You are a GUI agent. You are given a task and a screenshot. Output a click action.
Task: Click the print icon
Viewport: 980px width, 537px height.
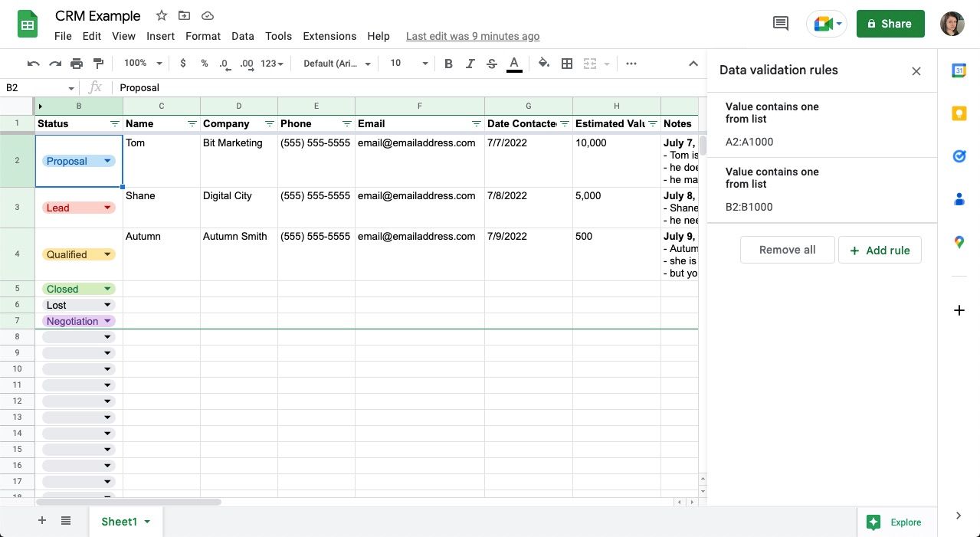click(x=77, y=64)
